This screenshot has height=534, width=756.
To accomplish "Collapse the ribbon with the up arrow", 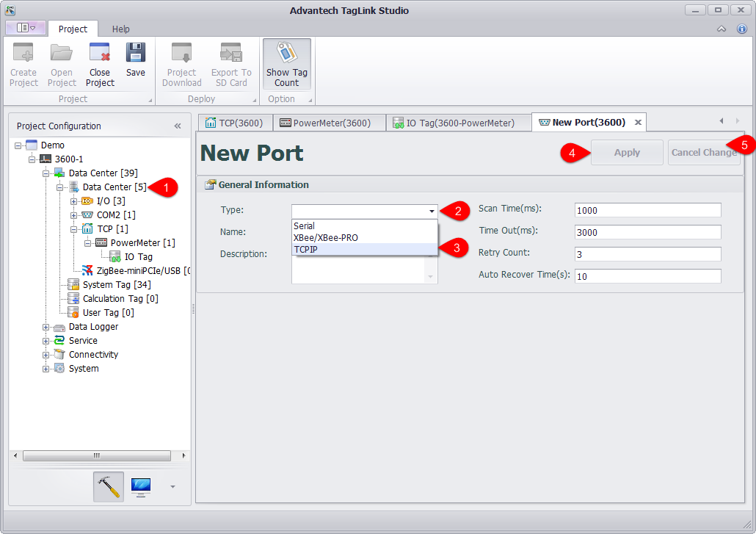I will (722, 29).
